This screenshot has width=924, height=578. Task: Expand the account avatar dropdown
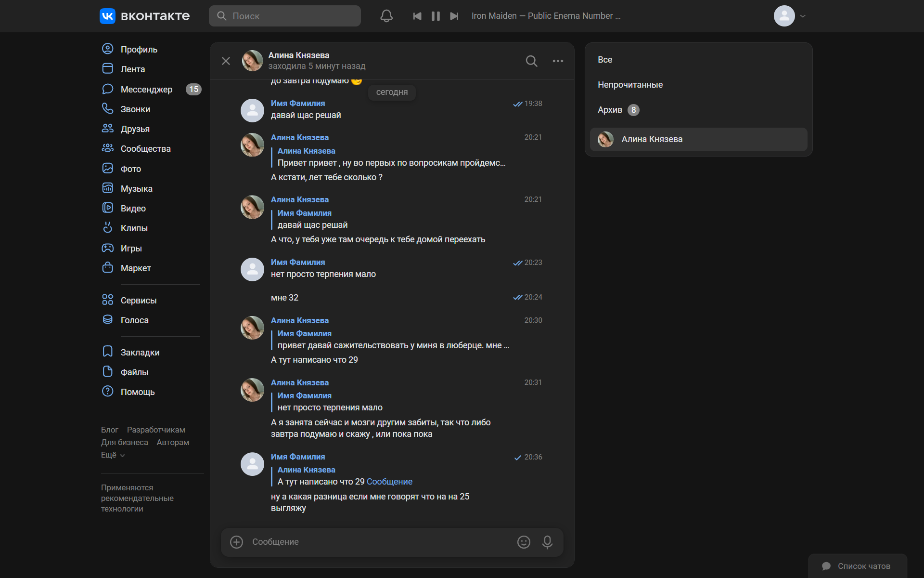tap(790, 16)
